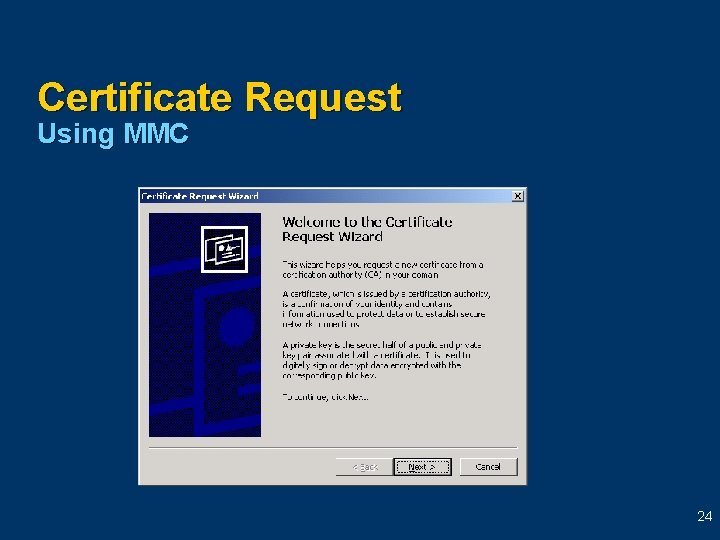720x540 pixels.
Task: Click the disabled Back button
Action: pyautogui.click(x=365, y=467)
